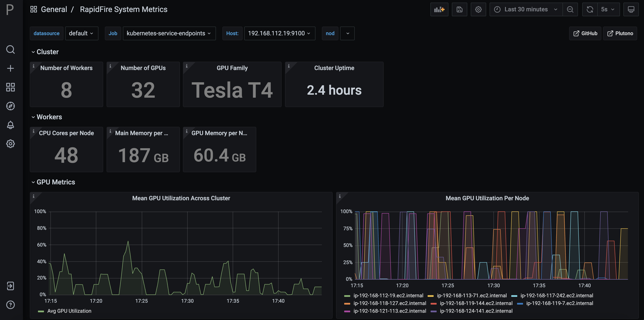
Task: Open Mean GPU Utilization Per Node title menu
Action: [487, 198]
